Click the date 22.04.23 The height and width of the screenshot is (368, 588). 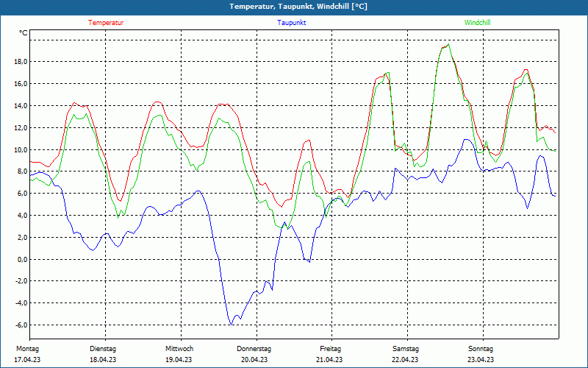tap(405, 360)
